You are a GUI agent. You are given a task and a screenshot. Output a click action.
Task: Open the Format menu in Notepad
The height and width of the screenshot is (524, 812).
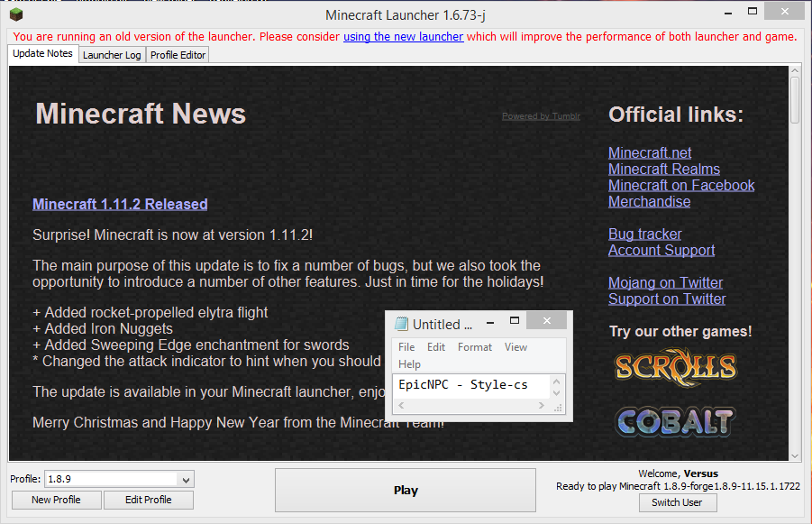475,347
